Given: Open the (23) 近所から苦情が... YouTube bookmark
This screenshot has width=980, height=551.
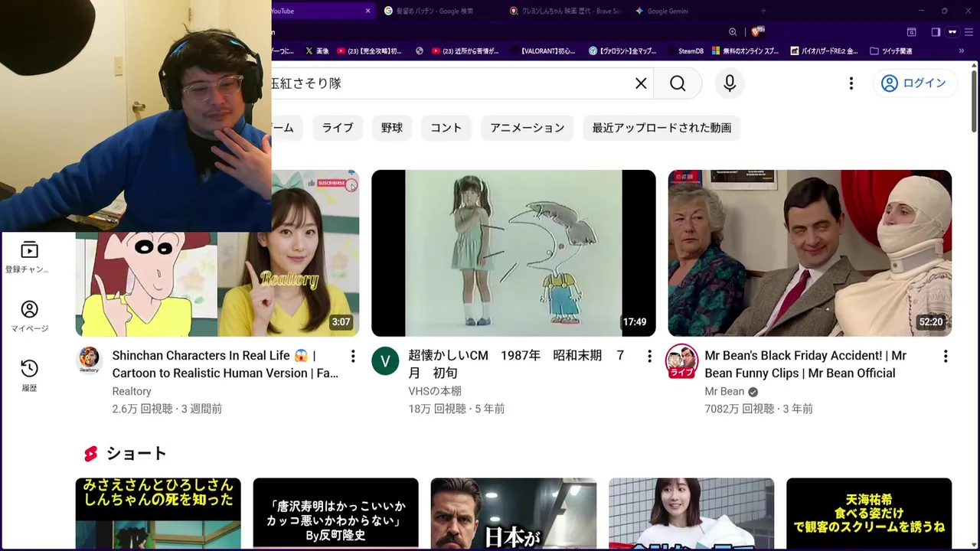Looking at the screenshot, I should [x=465, y=51].
